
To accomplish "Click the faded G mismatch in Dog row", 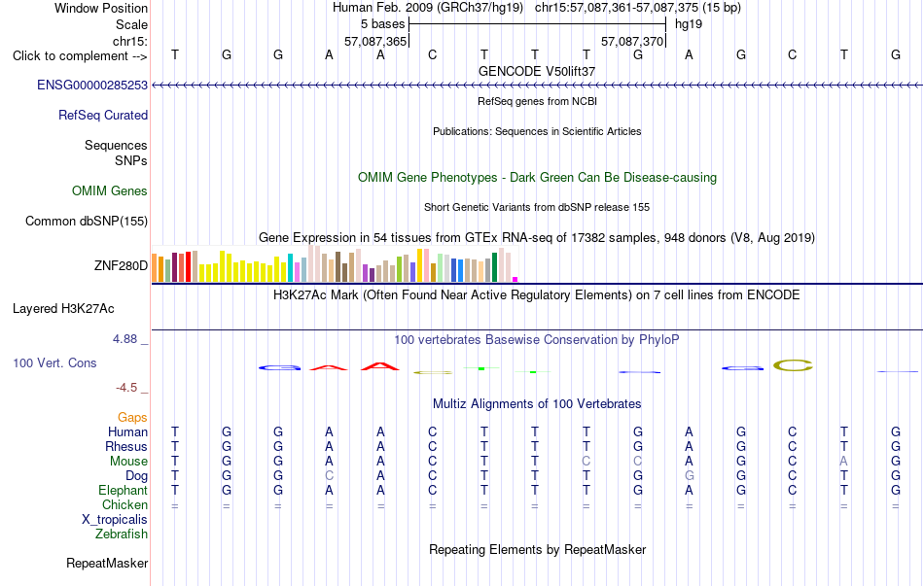I will pos(689,475).
